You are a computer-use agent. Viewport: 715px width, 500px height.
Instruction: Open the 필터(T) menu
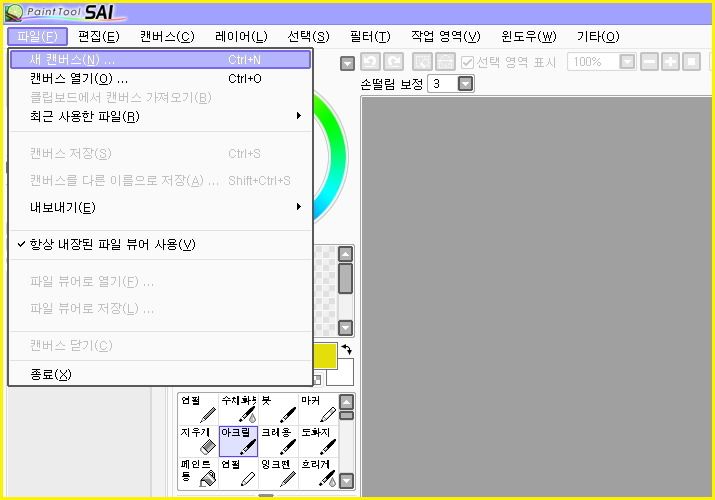370,36
